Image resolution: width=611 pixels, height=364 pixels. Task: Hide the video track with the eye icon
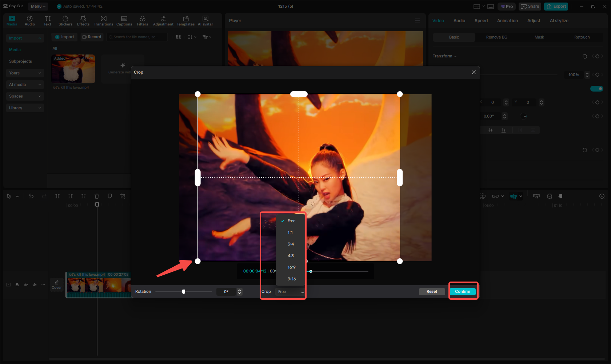pyautogui.click(x=26, y=285)
